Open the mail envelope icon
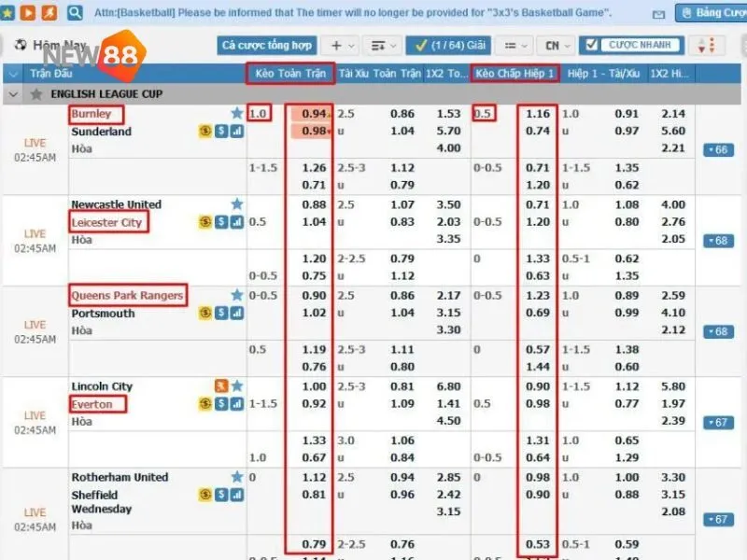Screen dimensions: 747x560 658,15
